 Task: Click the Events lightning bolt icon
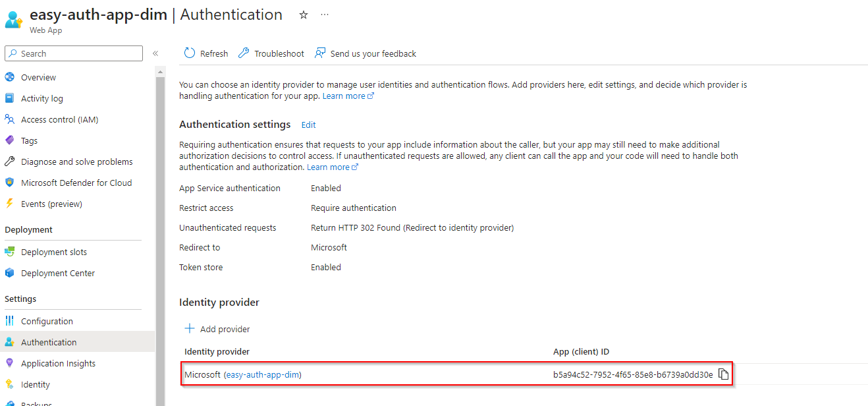[x=9, y=204]
